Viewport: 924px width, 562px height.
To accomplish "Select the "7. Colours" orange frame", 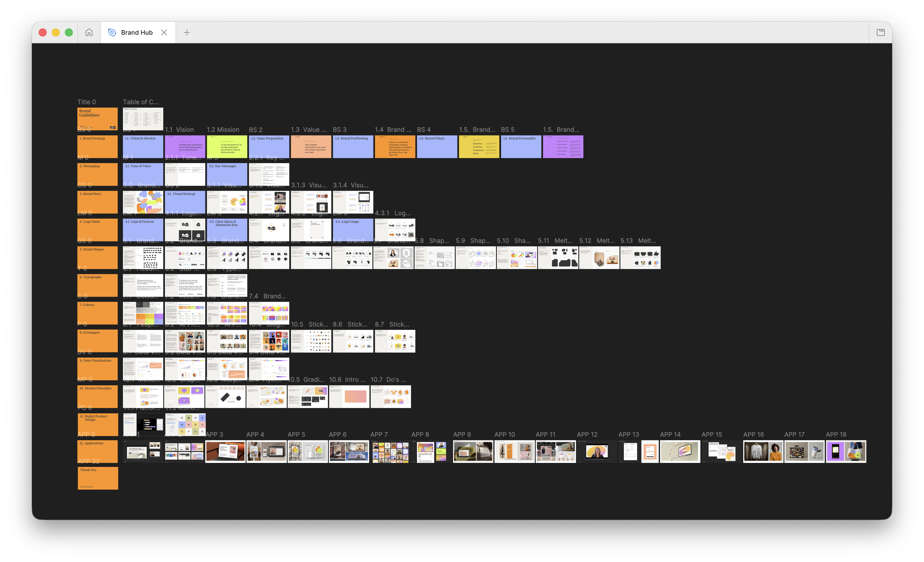I will click(98, 313).
